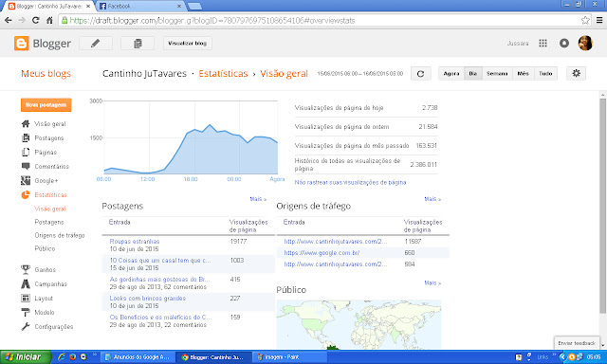
Task: Click Estatísticas in the breadcrumb
Action: tap(223, 74)
